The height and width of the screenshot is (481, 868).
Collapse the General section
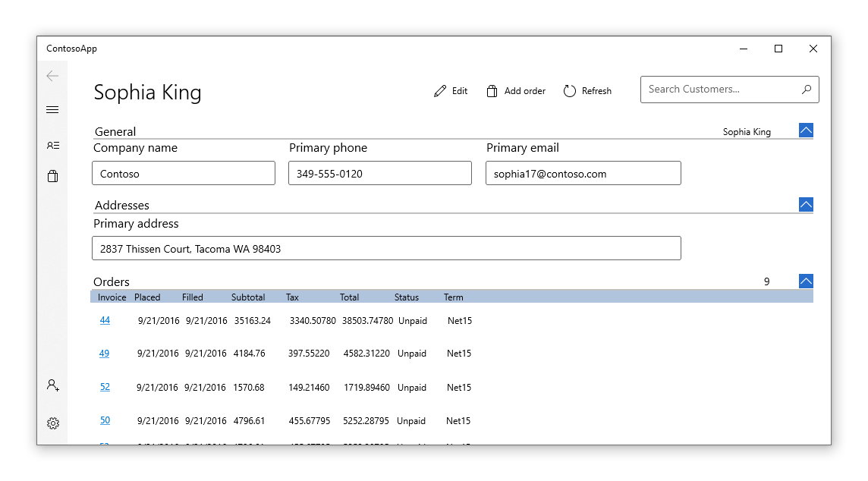806,130
